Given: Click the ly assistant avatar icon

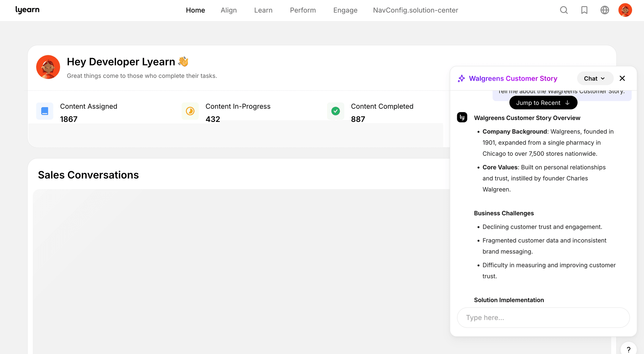Looking at the screenshot, I should coord(462,117).
